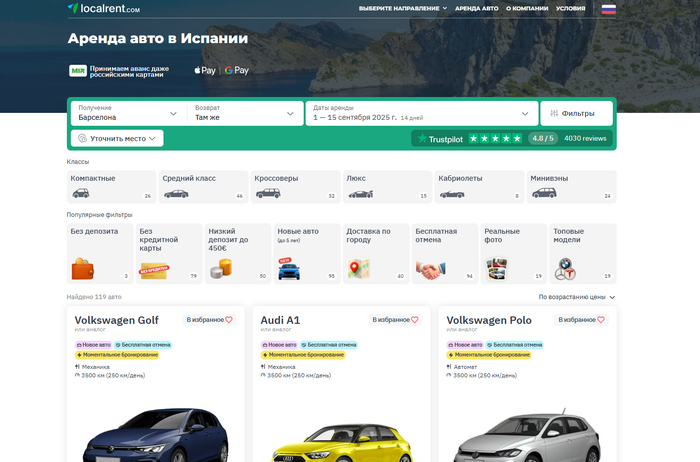The width and height of the screenshot is (700, 462).
Task: Click Моментальное бронирование badge on Audi A1
Action: [303, 355]
